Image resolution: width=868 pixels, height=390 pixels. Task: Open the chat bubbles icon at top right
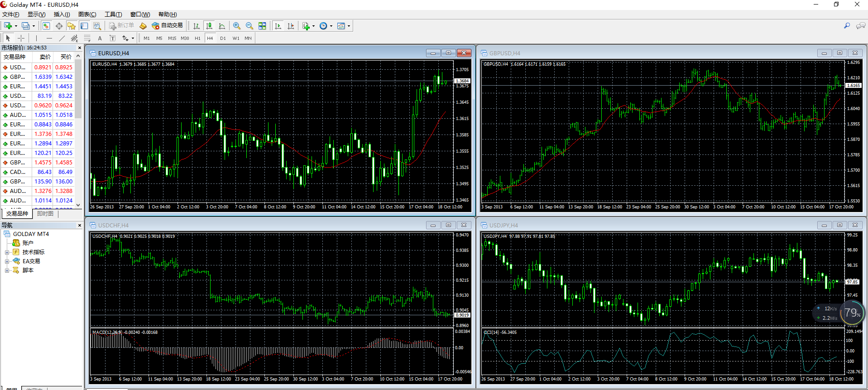(x=860, y=26)
